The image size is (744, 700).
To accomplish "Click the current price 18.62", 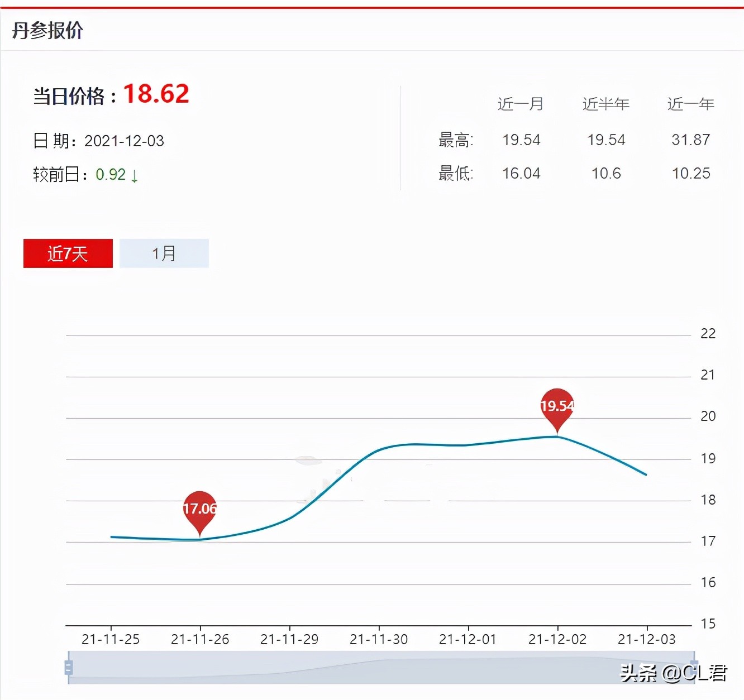I will pyautogui.click(x=156, y=94).
